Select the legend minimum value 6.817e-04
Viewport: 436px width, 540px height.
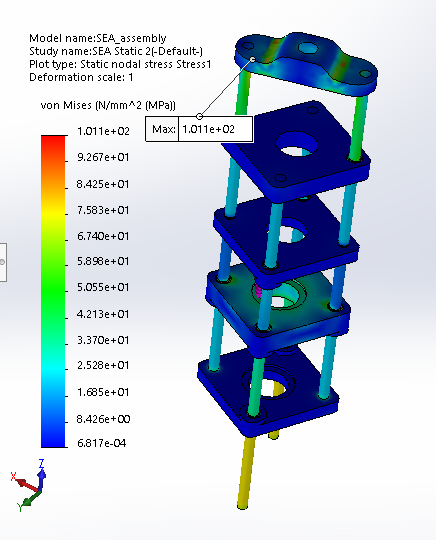pyautogui.click(x=102, y=443)
